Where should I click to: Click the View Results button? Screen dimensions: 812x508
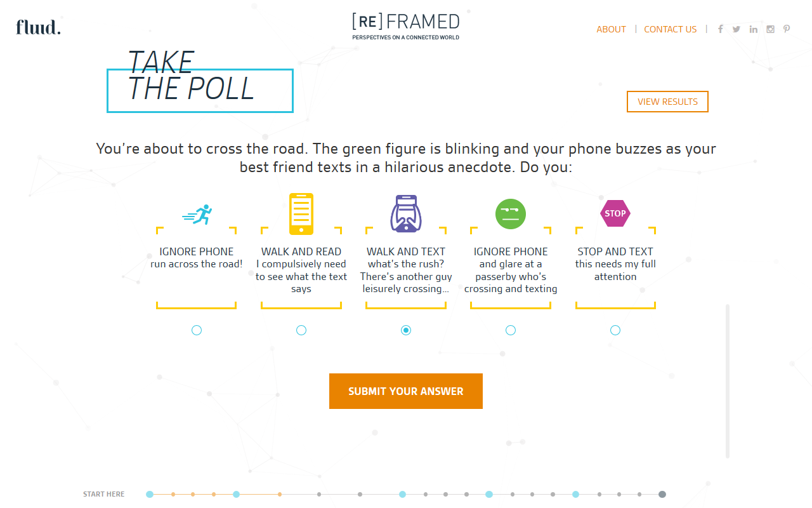pos(667,102)
